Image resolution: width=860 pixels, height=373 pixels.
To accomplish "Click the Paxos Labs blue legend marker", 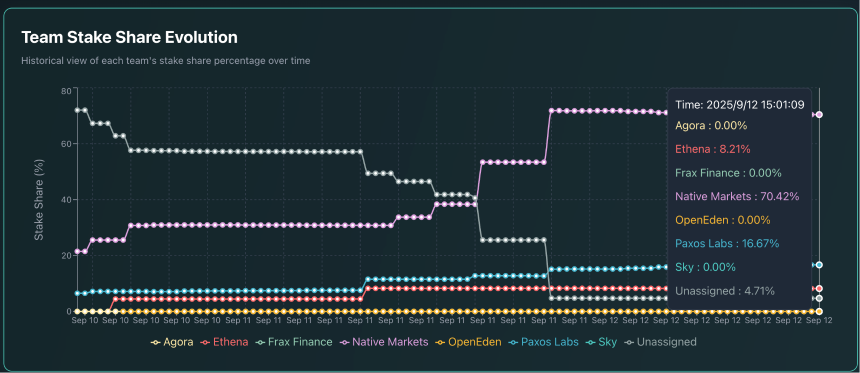I will point(514,343).
